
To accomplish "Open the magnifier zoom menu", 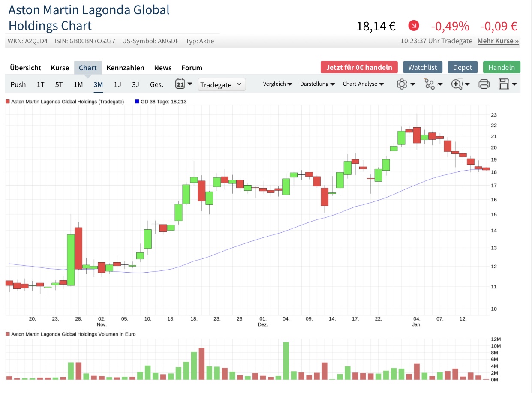I will tap(460, 84).
